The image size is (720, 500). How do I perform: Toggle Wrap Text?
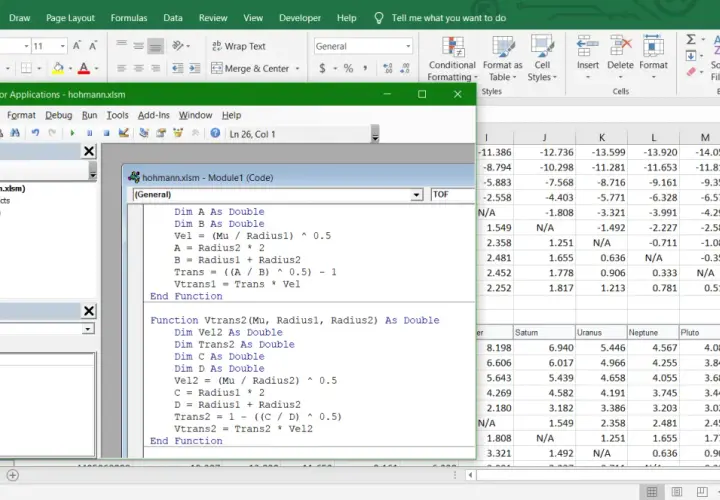[238, 46]
